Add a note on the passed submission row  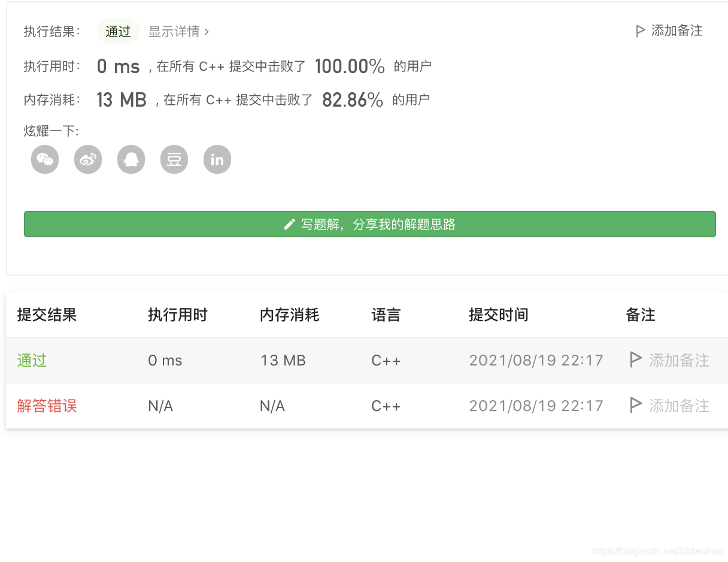678,360
